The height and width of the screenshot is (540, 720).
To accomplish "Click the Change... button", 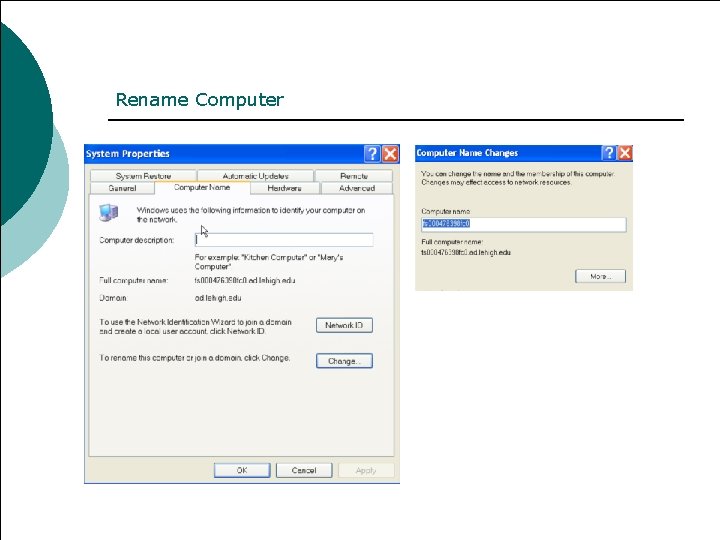I will pos(344,361).
